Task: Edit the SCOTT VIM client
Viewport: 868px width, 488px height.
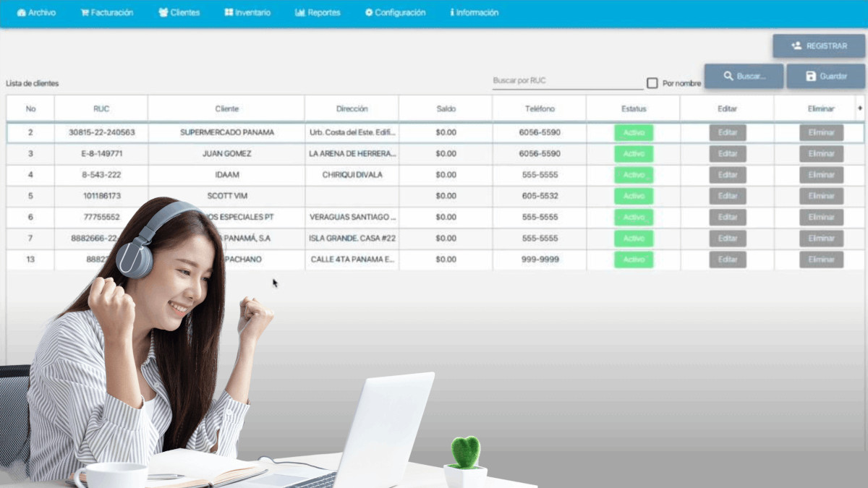Action: click(x=727, y=196)
